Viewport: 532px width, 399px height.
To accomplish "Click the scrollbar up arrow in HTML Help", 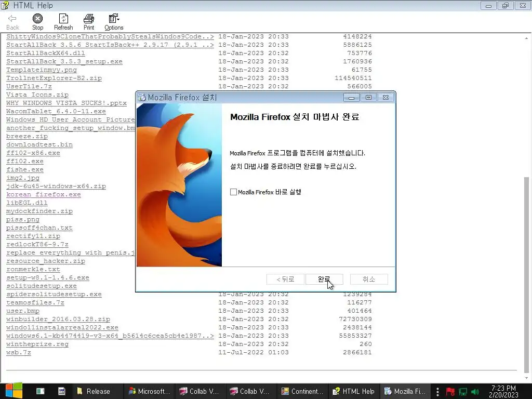I will point(527,38).
